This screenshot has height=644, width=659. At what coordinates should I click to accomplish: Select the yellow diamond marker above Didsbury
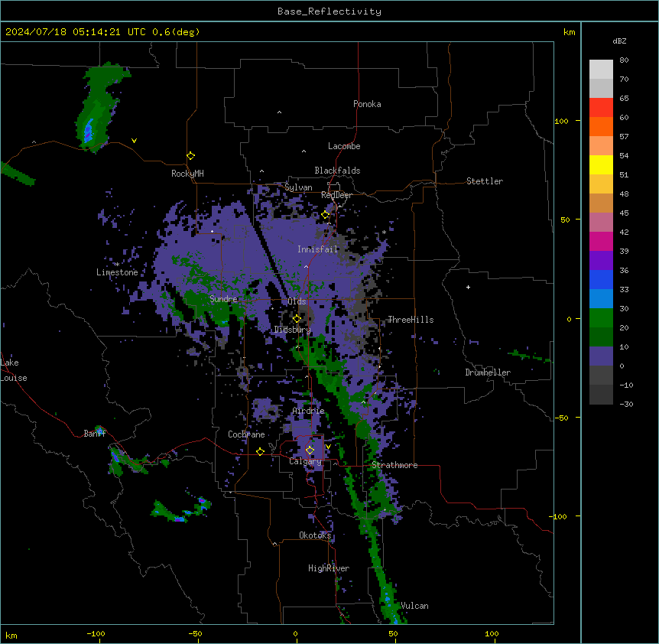click(x=297, y=319)
